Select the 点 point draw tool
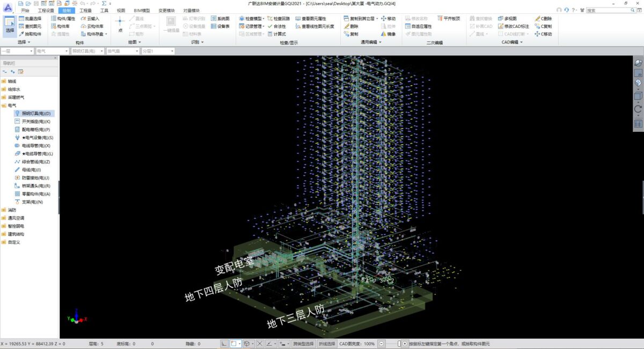 120,25
